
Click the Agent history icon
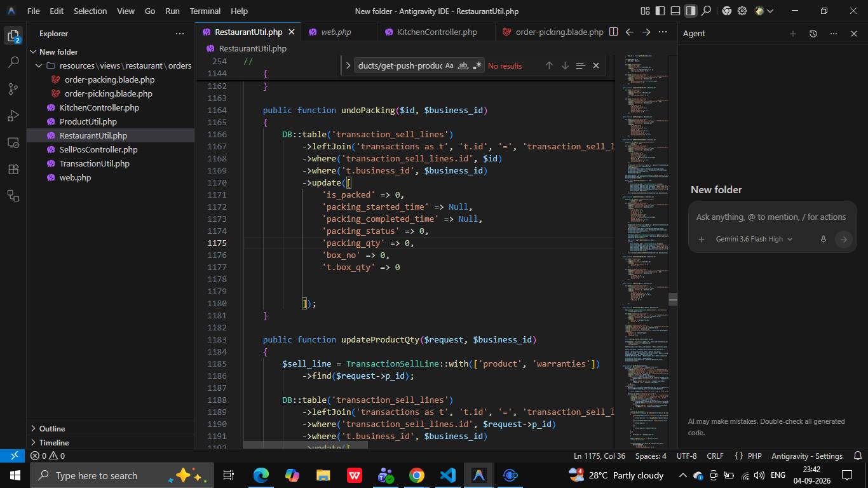pos(813,34)
